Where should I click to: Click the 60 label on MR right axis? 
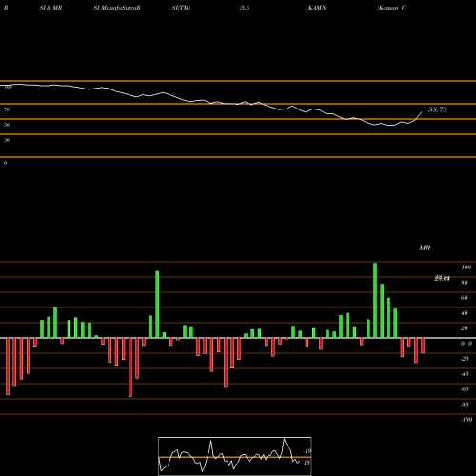click(x=465, y=298)
